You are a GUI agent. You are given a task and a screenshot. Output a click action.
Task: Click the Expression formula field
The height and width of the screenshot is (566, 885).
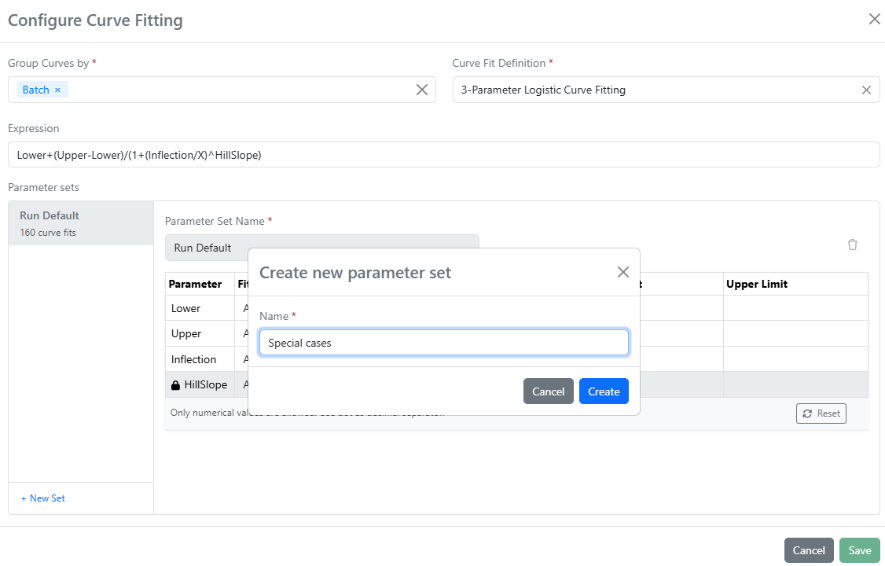tap(444, 155)
